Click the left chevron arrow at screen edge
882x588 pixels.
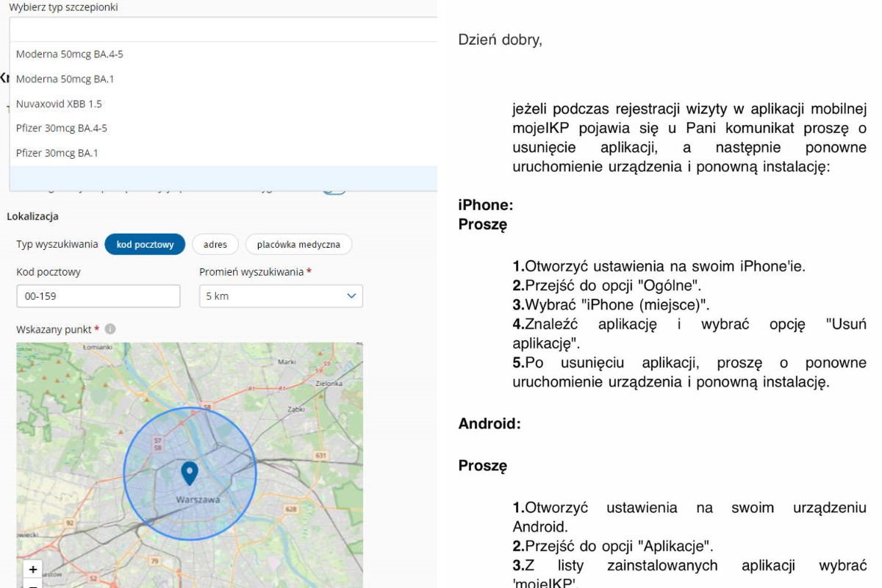[3, 77]
